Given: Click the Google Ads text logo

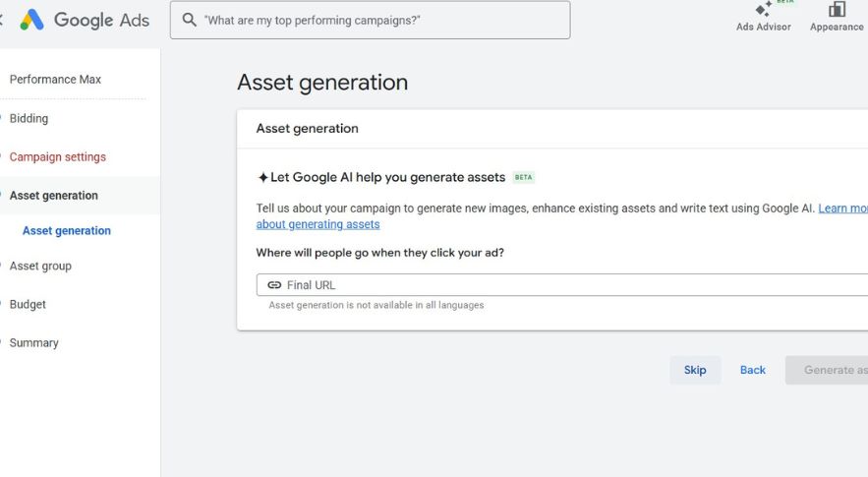Looking at the screenshot, I should tap(102, 21).
